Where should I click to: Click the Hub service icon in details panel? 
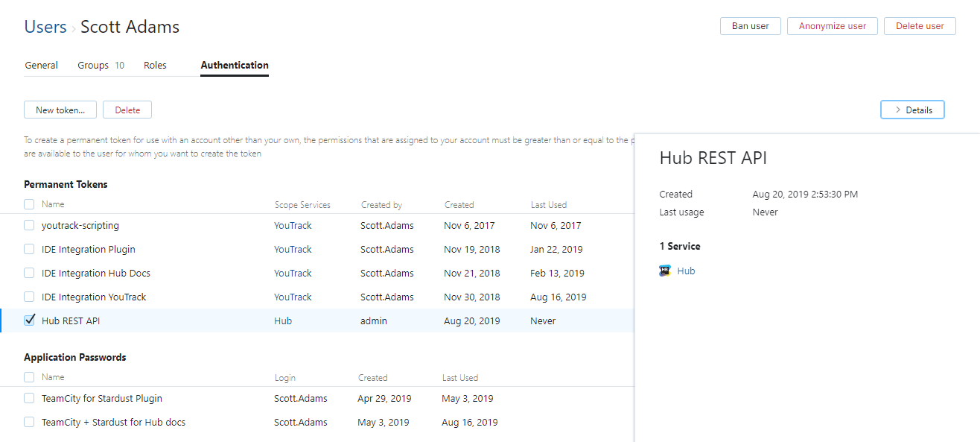coord(665,271)
